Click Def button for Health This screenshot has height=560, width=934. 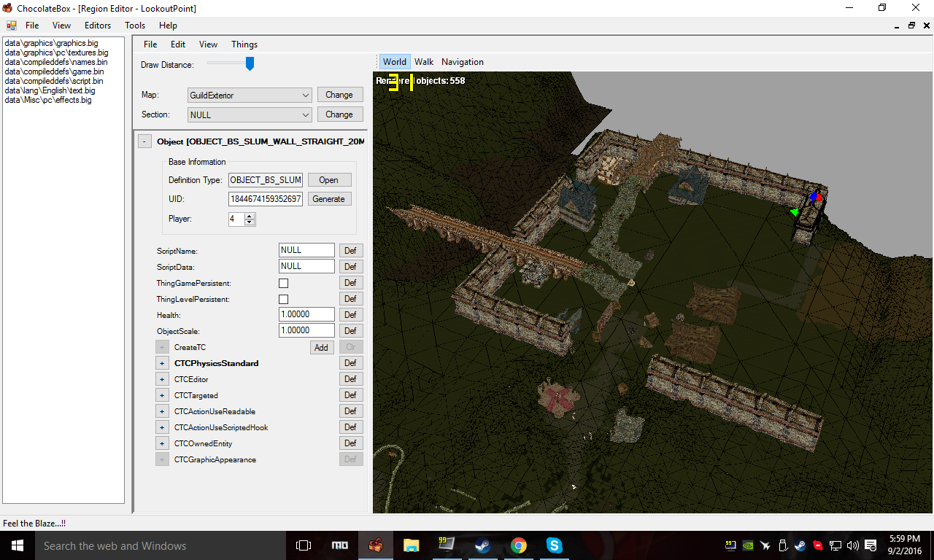point(351,315)
